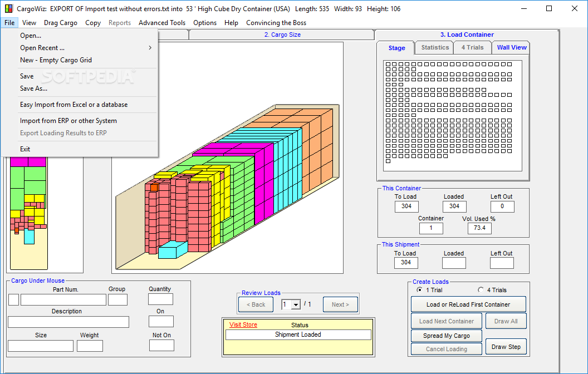Expand the Open Recent submenu arrow
This screenshot has height=374, width=588.
(150, 48)
